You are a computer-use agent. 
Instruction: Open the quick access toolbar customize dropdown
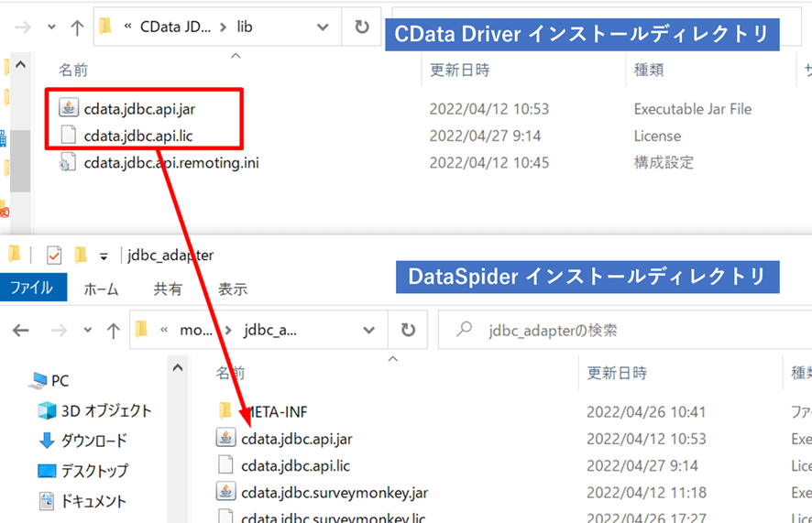pos(104,256)
